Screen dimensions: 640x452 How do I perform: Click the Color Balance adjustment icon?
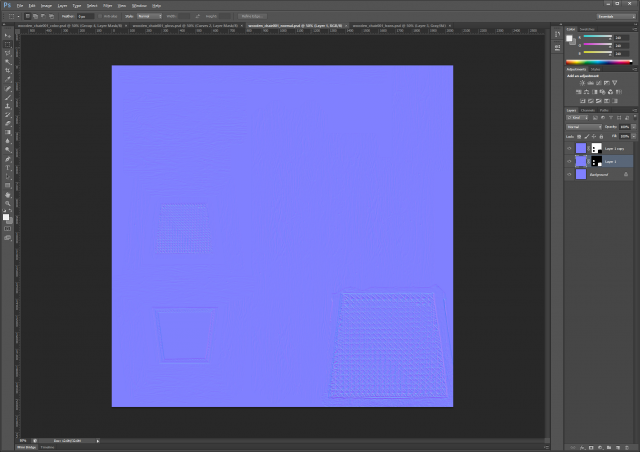click(x=586, y=92)
